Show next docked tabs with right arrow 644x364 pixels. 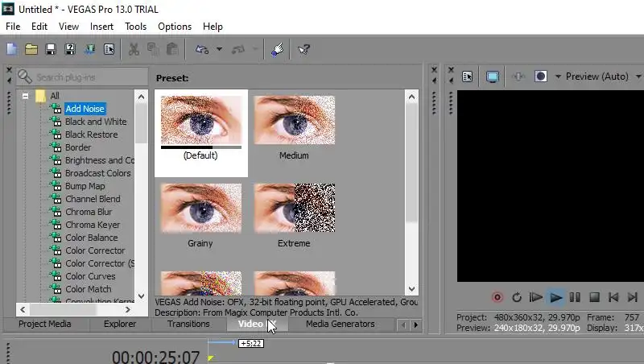pyautogui.click(x=415, y=325)
